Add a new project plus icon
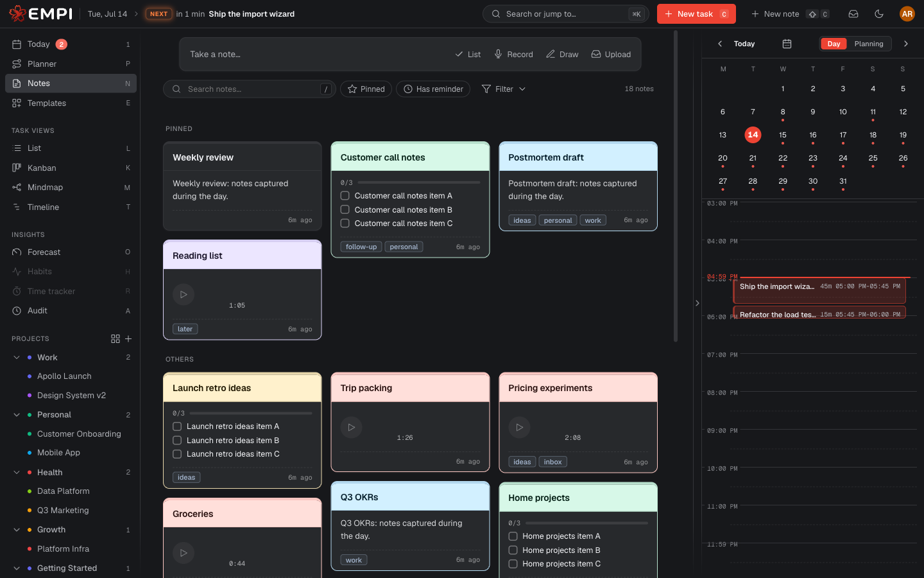The image size is (924, 578). tap(128, 338)
